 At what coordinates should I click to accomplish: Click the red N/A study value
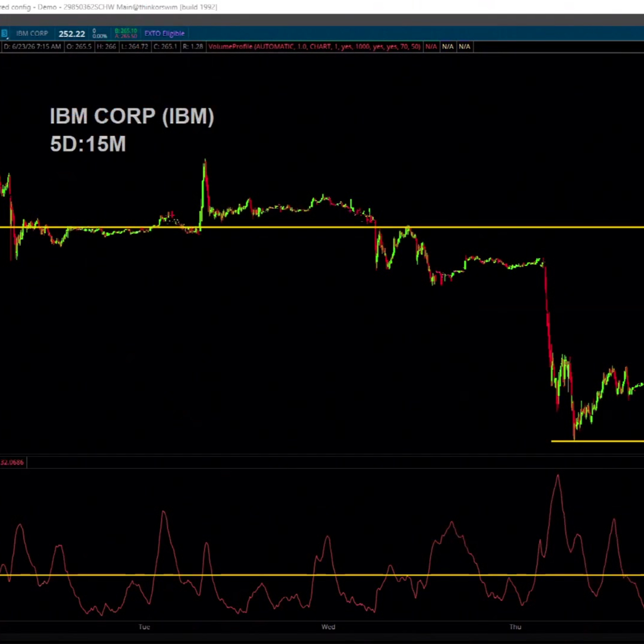(x=431, y=47)
